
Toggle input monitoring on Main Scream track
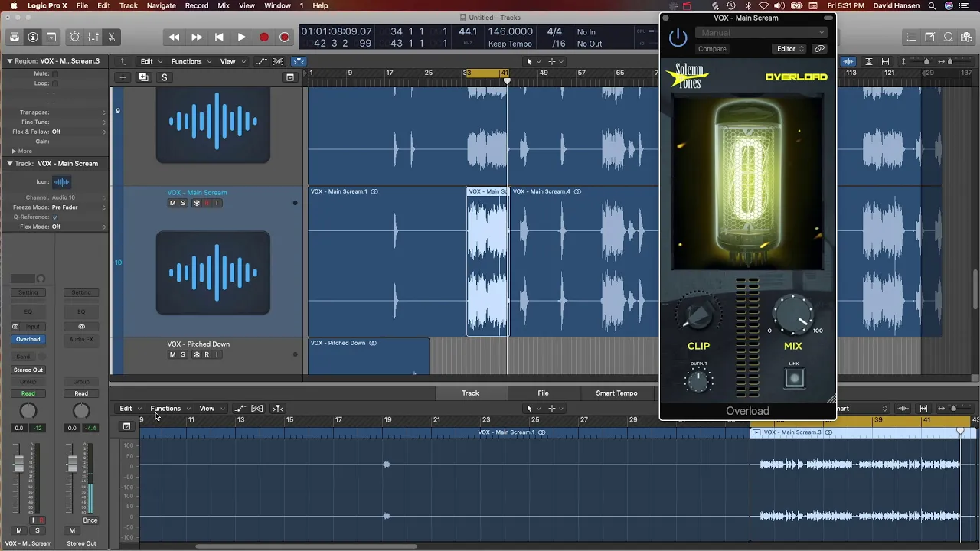217,203
